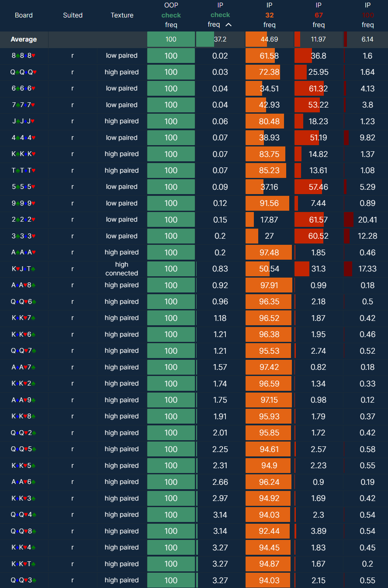Sort by IP 32 freq column header
This screenshot has width=388, height=588.
click(x=269, y=15)
